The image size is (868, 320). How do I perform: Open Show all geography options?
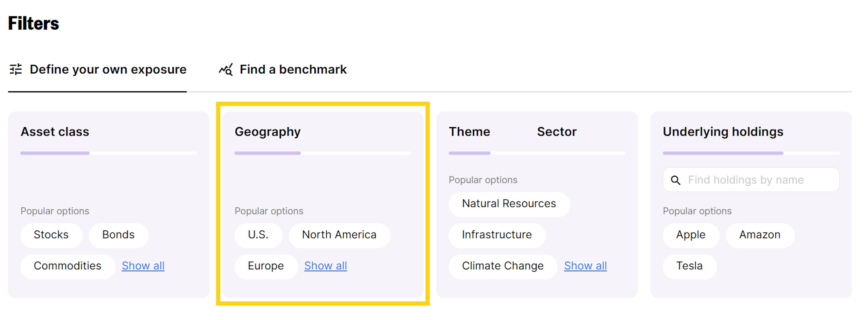(x=325, y=266)
